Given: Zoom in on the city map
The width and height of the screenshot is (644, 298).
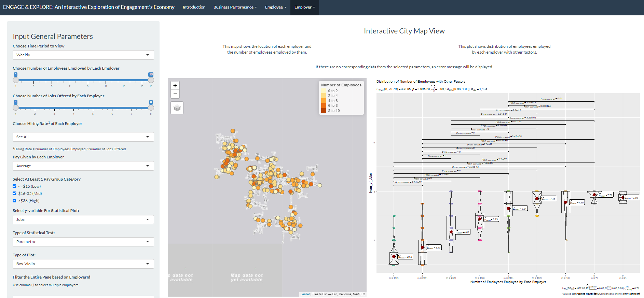Looking at the screenshot, I should pyautogui.click(x=175, y=86).
